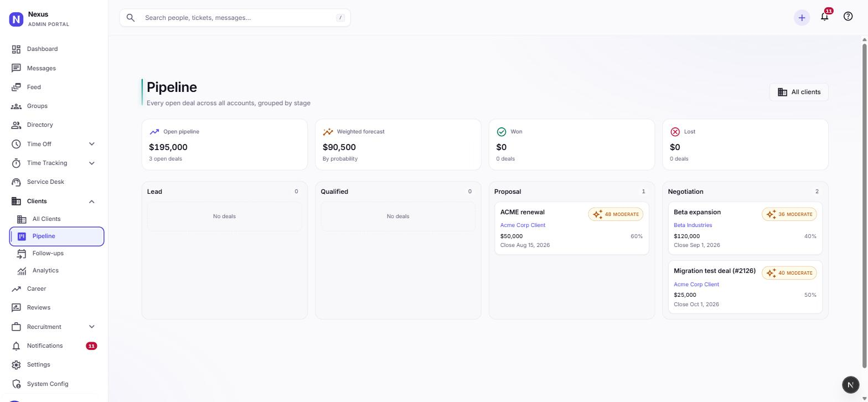The height and width of the screenshot is (402, 868).
Task: Click the page vertical scrollbar
Action: 865,205
